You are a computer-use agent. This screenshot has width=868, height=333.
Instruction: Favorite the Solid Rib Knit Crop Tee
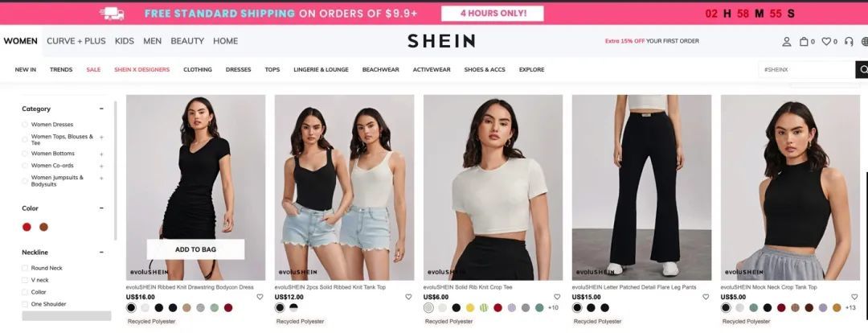coord(557,297)
